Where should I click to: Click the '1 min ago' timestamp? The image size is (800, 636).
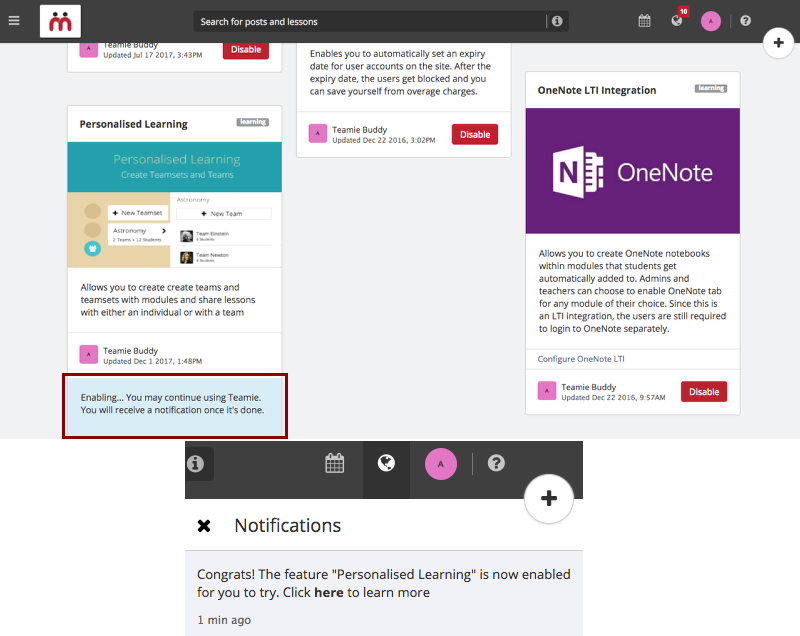(224, 620)
